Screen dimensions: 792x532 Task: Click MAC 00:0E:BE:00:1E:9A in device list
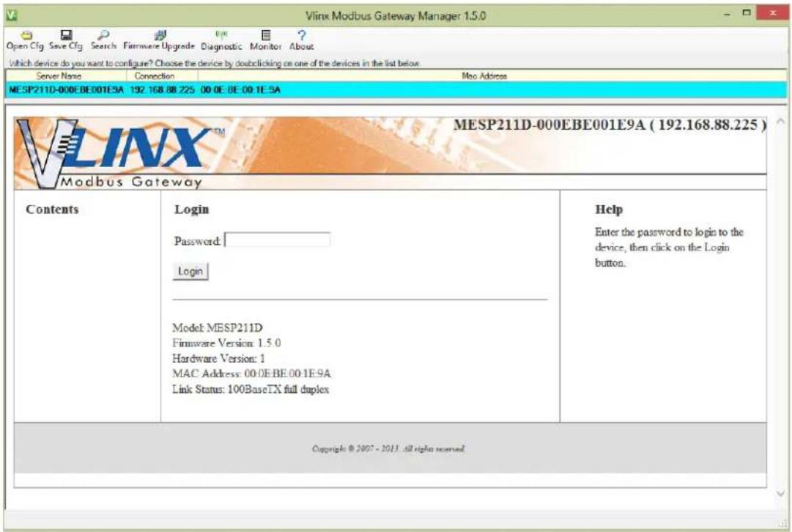click(240, 90)
